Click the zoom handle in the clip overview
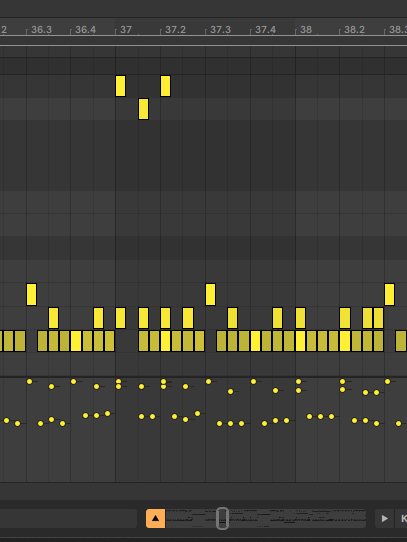The height and width of the screenshot is (542, 407). 222,518
